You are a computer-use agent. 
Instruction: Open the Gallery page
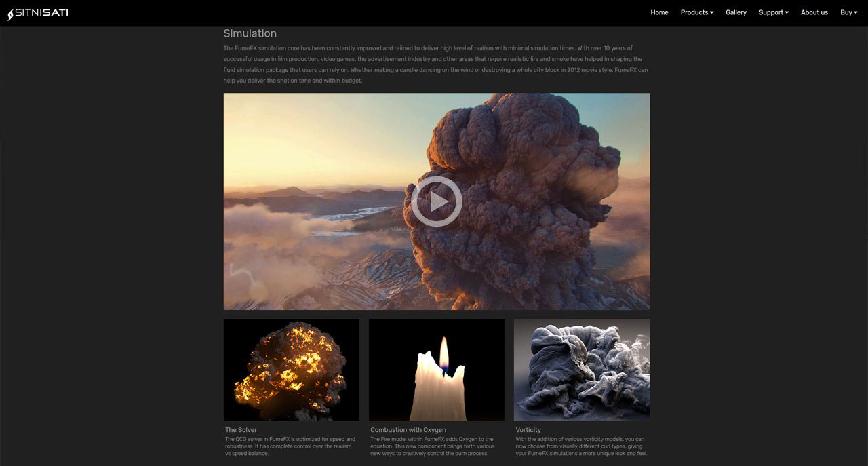click(x=736, y=12)
